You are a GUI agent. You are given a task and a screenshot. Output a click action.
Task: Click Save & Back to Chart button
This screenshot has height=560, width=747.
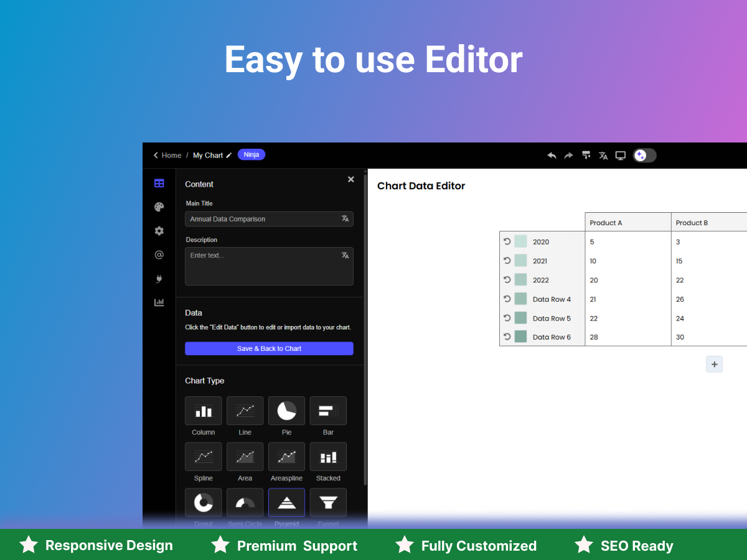(269, 348)
